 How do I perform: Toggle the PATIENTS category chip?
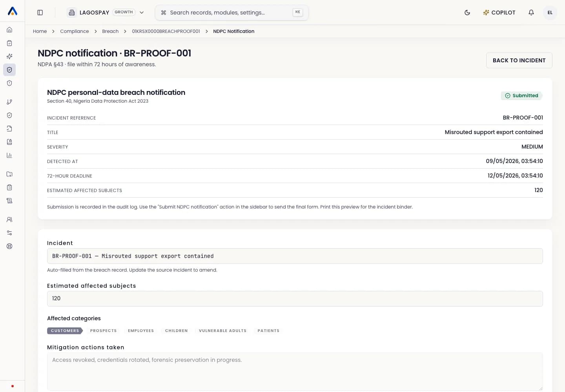pos(269,331)
